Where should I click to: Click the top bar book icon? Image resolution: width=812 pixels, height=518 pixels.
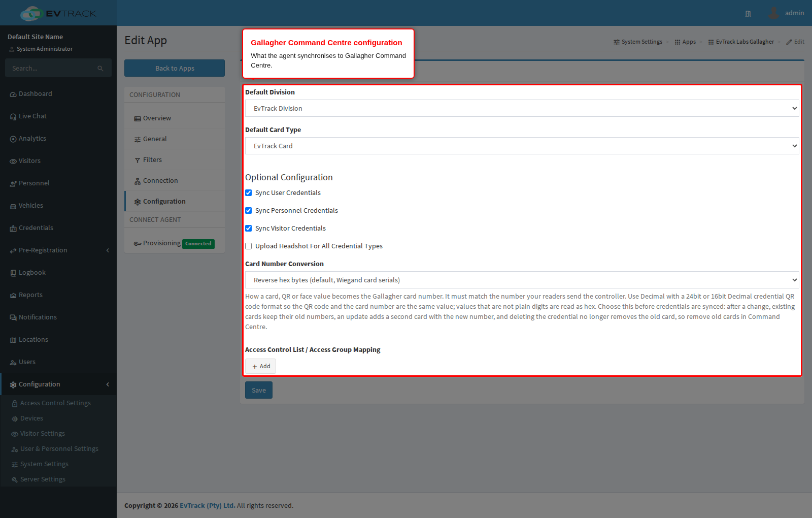click(x=748, y=14)
